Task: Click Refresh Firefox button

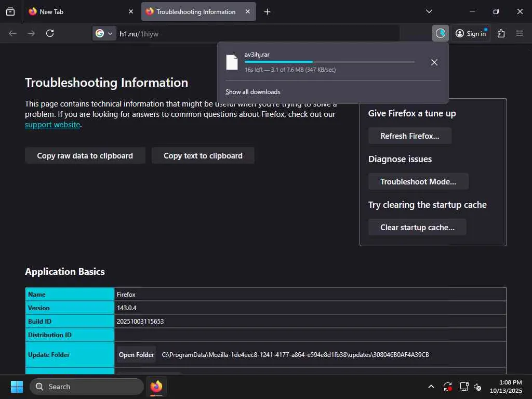Action: click(x=410, y=136)
